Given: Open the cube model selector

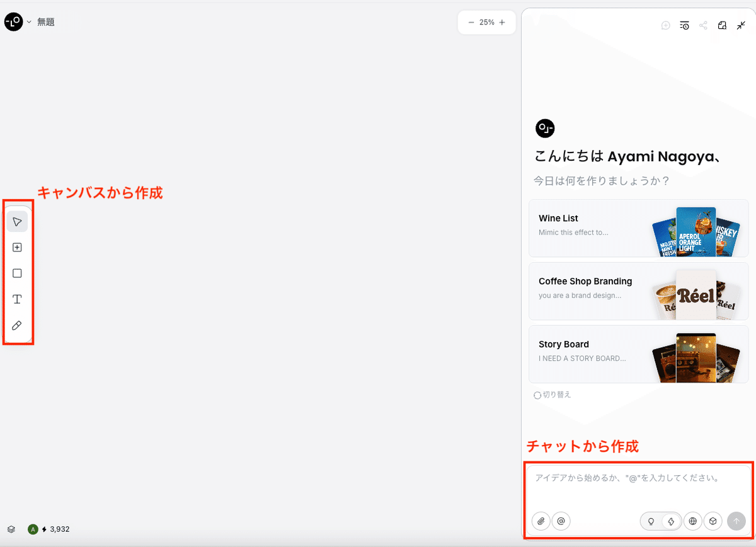Looking at the screenshot, I should pyautogui.click(x=713, y=521).
